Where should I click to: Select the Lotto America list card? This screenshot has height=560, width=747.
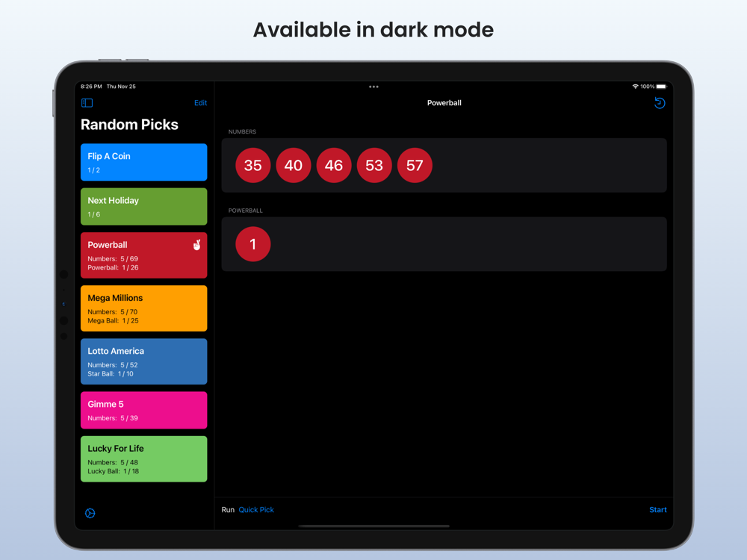point(144,361)
